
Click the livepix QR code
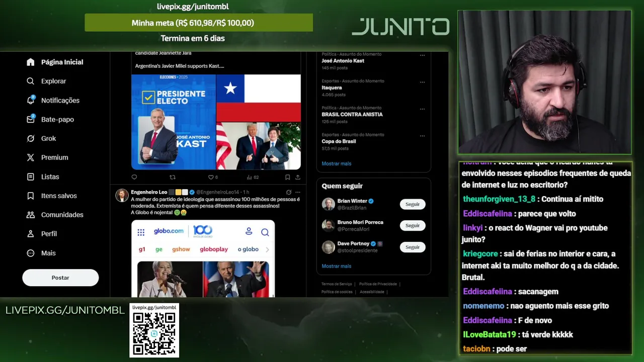click(154, 333)
